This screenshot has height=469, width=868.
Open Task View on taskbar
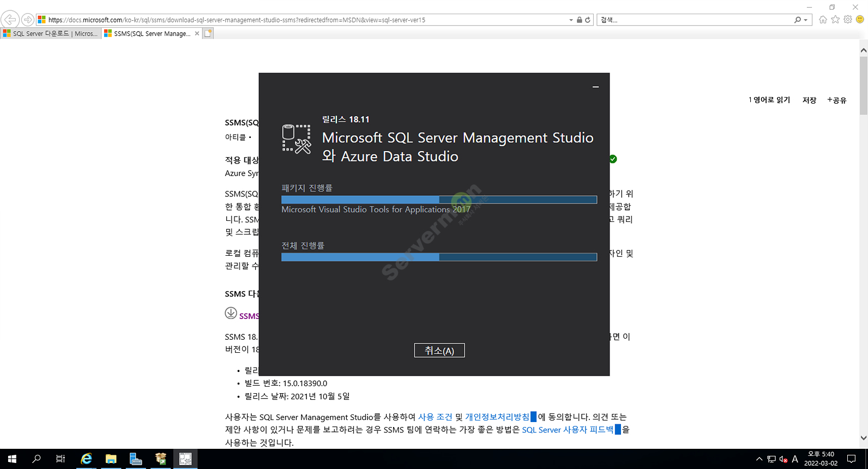click(61, 459)
